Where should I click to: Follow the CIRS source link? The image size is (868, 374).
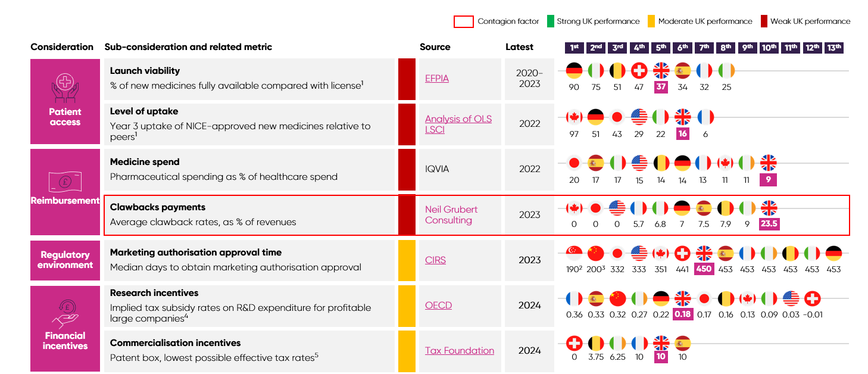(435, 260)
